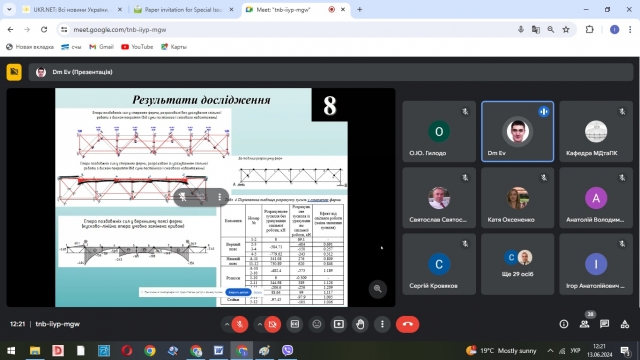Switch to Paper invitation for Special Issue tab
This screenshot has width=640, height=360.
click(x=184, y=9)
